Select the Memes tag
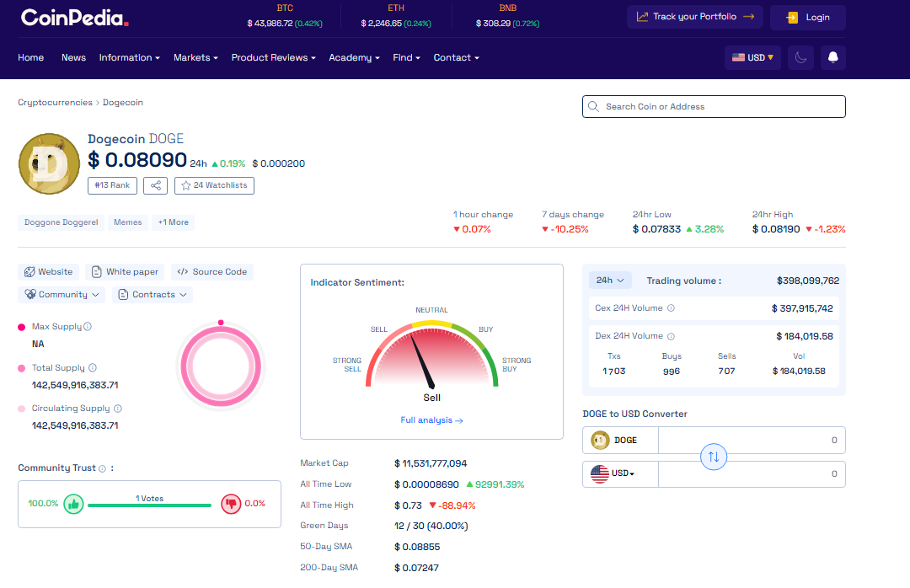 tap(128, 222)
